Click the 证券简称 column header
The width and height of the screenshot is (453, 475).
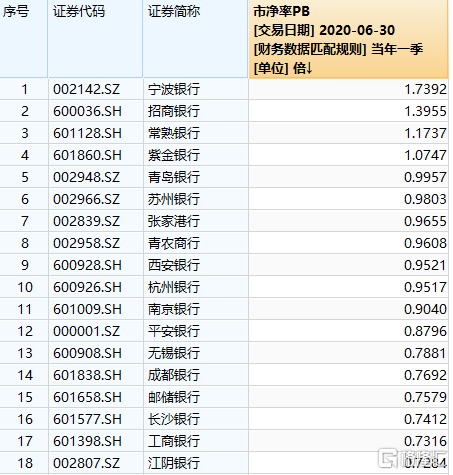[x=196, y=39]
